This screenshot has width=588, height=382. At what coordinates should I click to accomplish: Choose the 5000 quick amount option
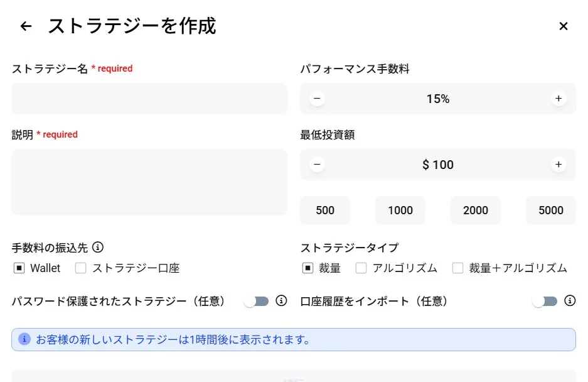pos(550,210)
